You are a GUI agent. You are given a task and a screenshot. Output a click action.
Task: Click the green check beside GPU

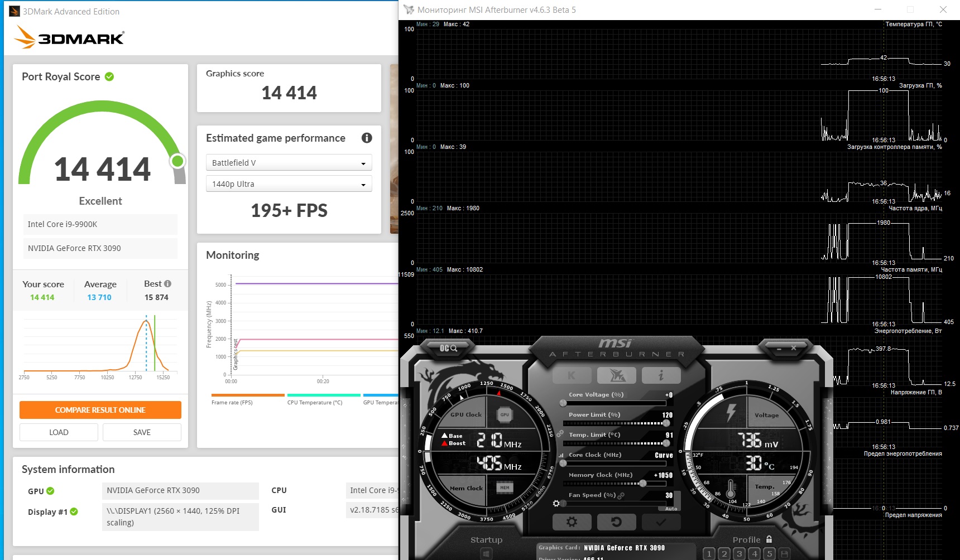click(x=50, y=491)
